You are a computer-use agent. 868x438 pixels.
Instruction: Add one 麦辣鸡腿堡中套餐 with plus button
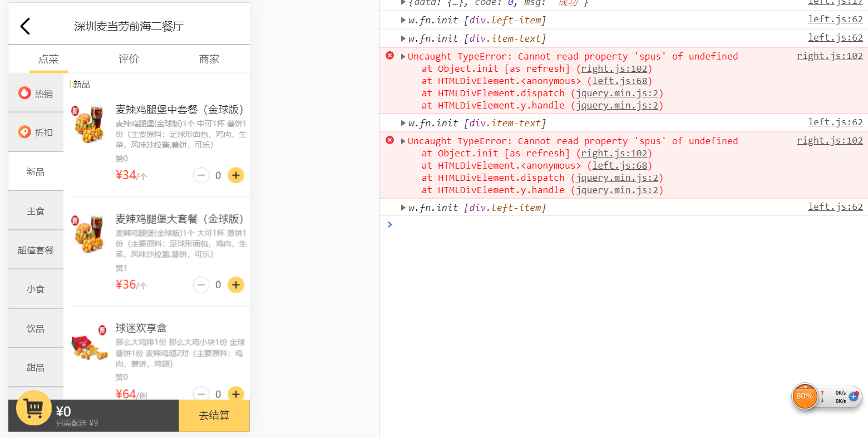point(236,175)
